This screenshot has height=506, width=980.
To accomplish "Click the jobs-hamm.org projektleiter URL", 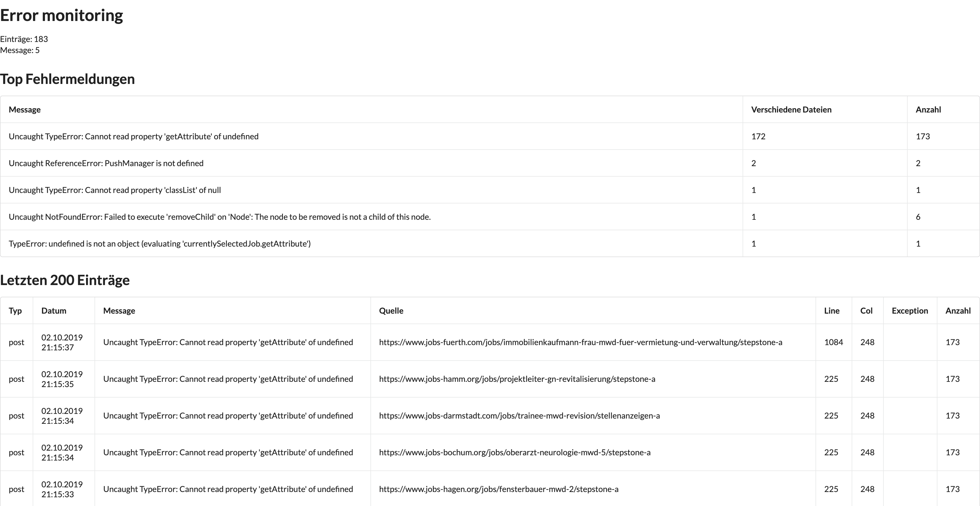I will point(517,379).
